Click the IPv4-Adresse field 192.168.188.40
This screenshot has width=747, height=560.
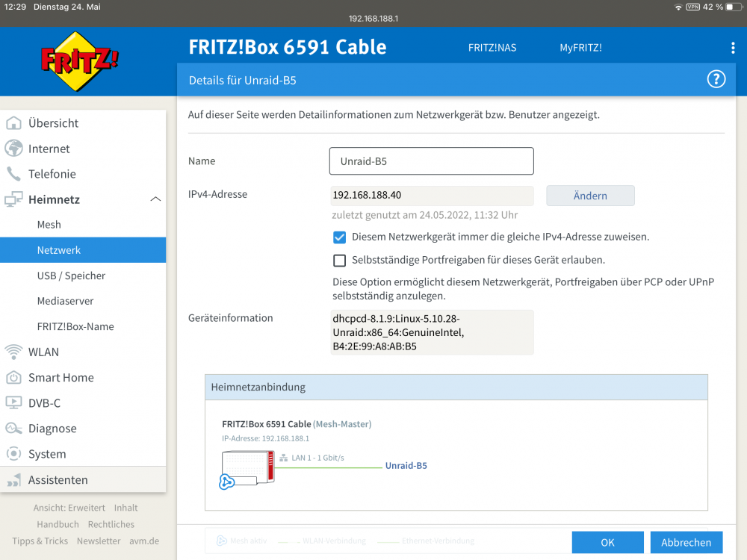click(x=432, y=195)
